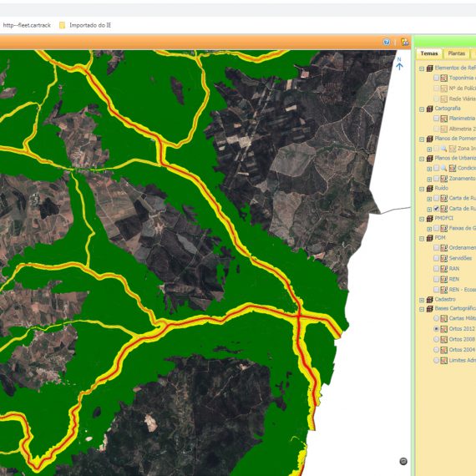Tick the Servidões layer checkbox
The height and width of the screenshot is (476, 476).
coord(436,258)
